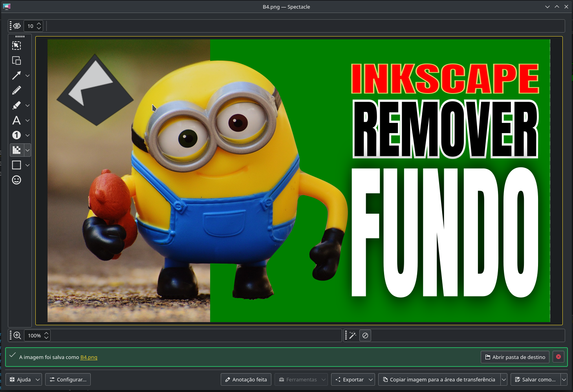The width and height of the screenshot is (573, 392).
Task: Copy image to clipboard with 'Copiar imagem' button
Action: [x=439, y=379]
